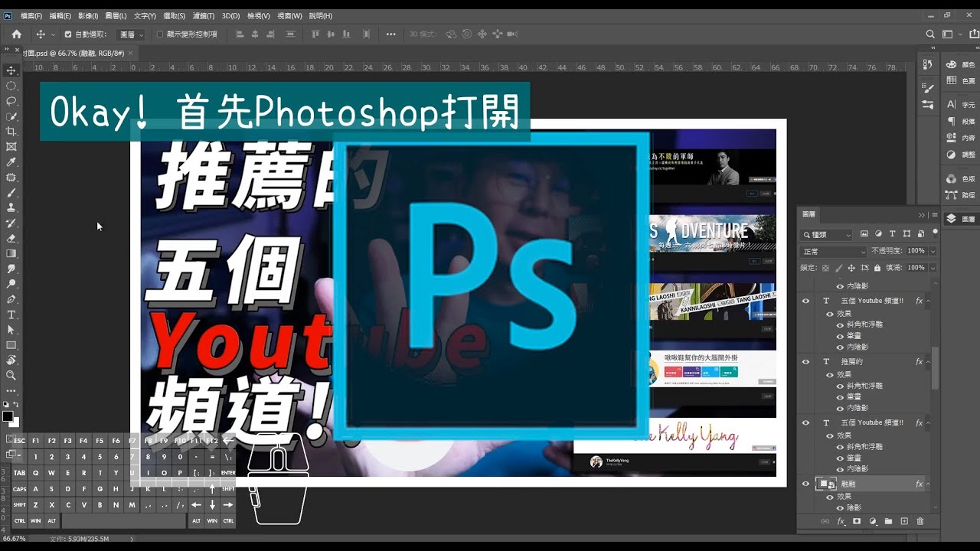
Task: Collapse the 推薦的 layer effects list
Action: point(928,362)
